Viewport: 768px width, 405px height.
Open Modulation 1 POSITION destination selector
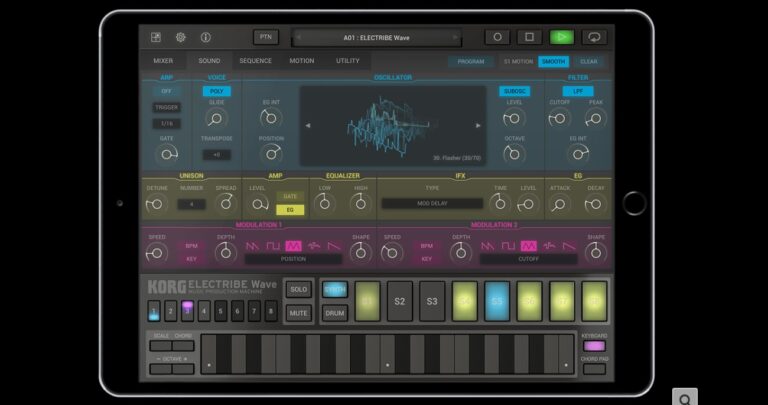click(x=293, y=259)
